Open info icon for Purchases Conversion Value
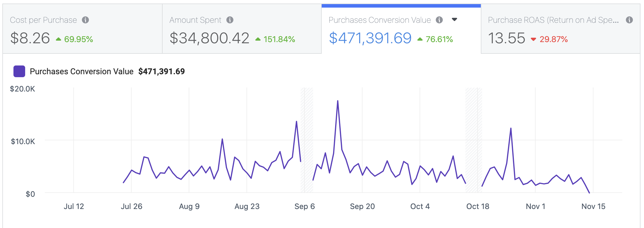 click(439, 20)
